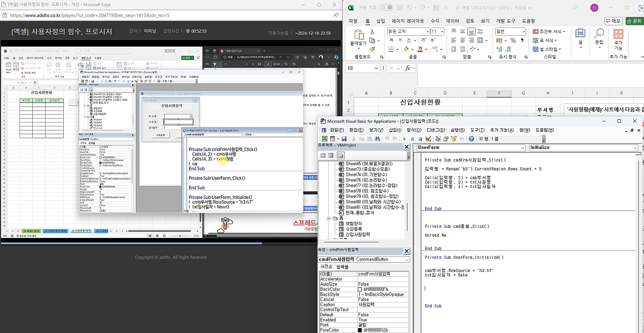This screenshot has width=644, height=333.
Task: Run the macro with the VBA play icon
Action: [405, 139]
